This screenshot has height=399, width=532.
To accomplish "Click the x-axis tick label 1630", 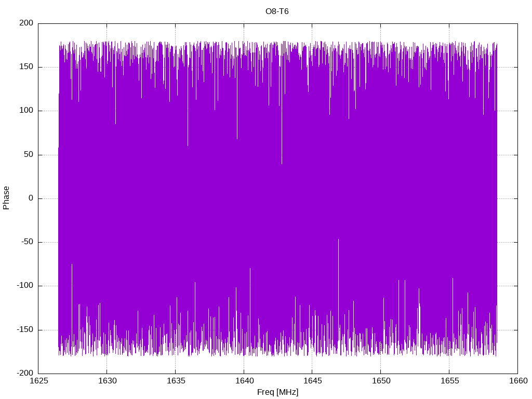I will pyautogui.click(x=107, y=381).
